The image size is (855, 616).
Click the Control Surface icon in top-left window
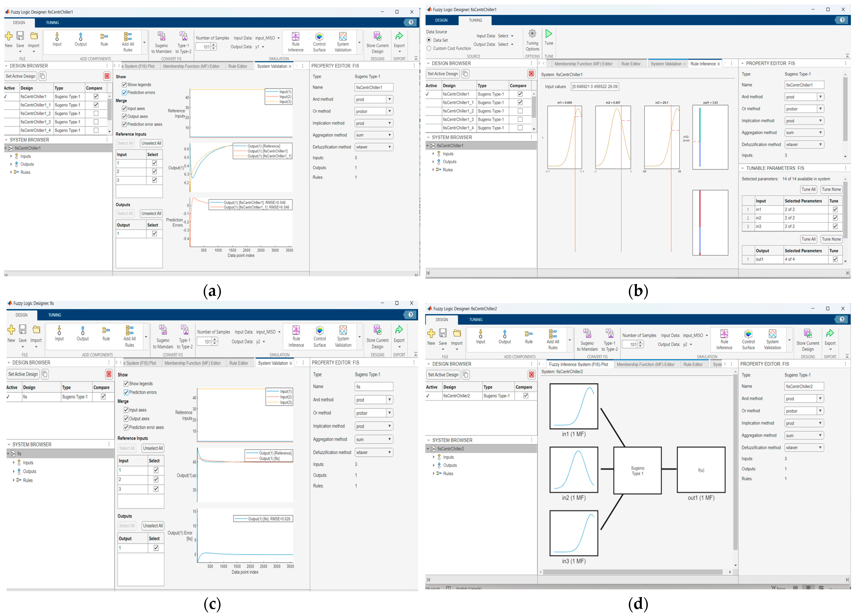point(319,37)
